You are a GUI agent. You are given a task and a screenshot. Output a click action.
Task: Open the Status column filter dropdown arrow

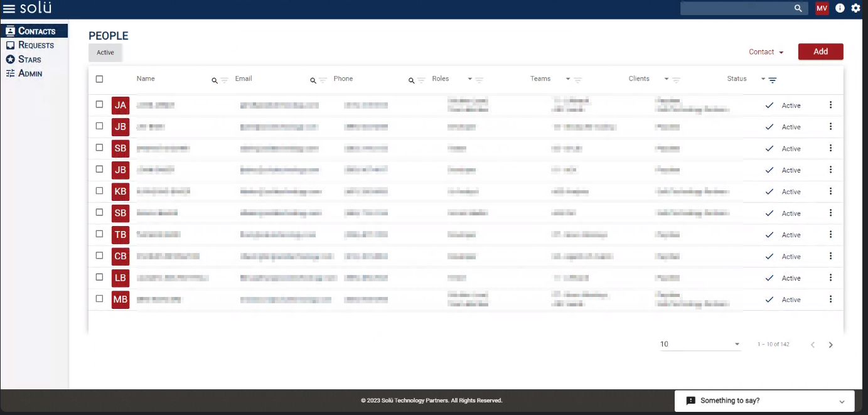[763, 79]
